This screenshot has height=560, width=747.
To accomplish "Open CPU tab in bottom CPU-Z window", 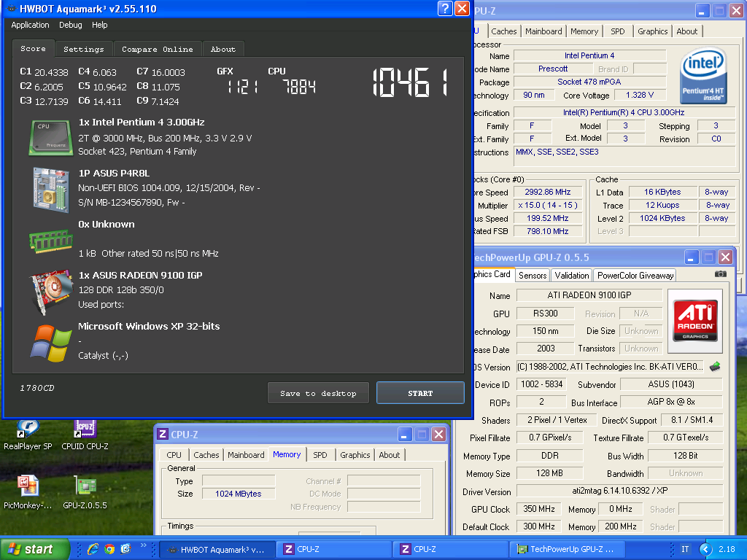I will [174, 455].
